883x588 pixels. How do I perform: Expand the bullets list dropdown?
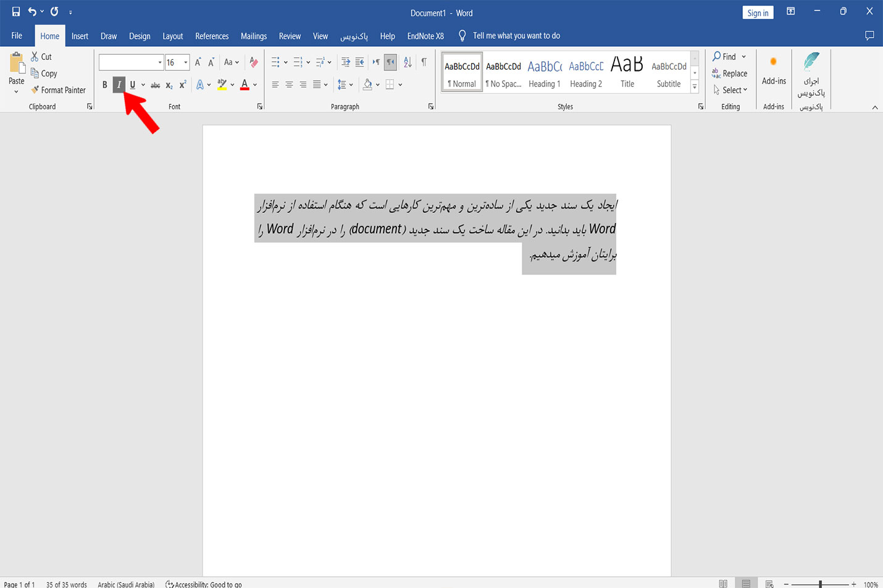coord(286,62)
